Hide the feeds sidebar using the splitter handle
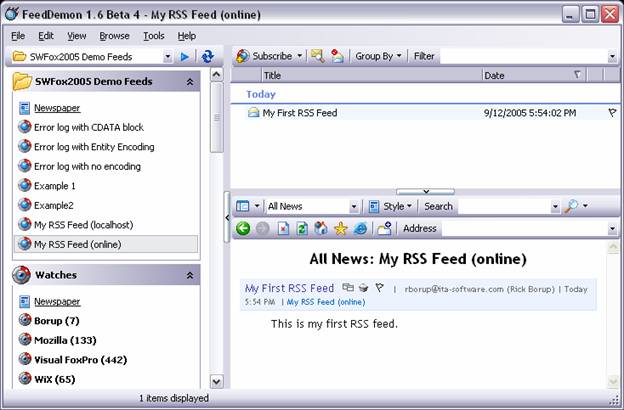 227,217
